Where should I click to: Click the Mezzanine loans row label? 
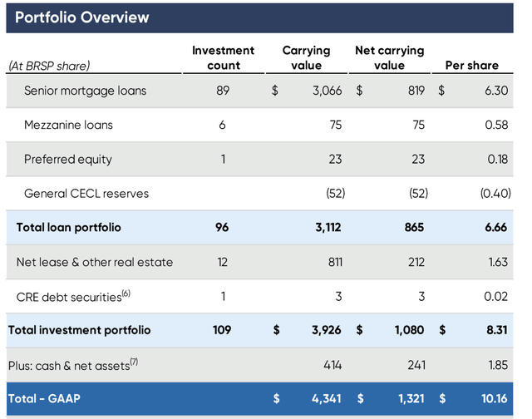coord(68,126)
